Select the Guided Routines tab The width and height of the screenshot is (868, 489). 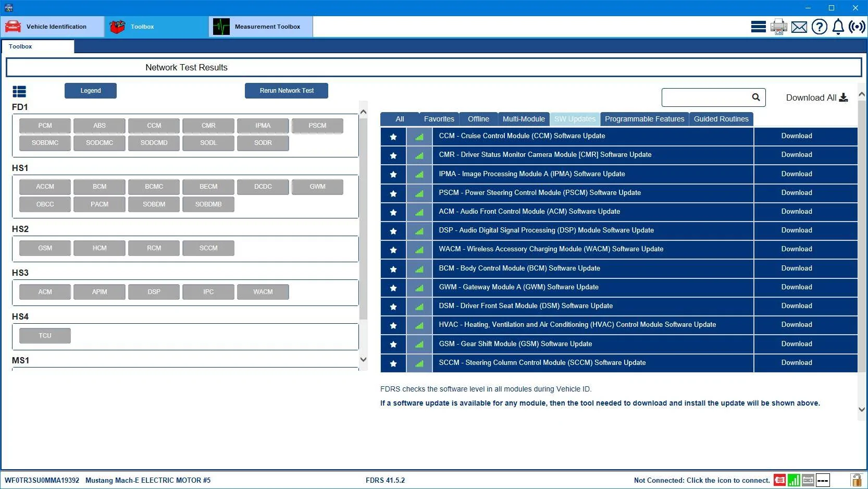click(x=721, y=119)
